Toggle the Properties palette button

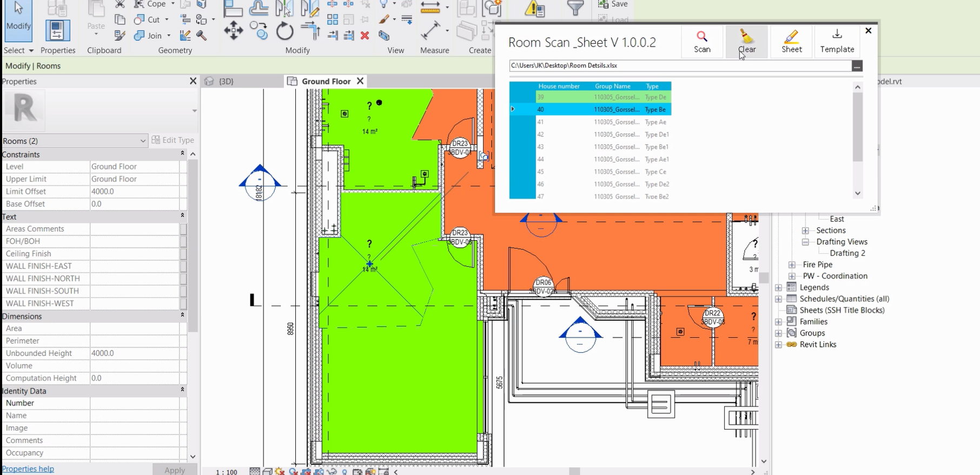tap(57, 31)
